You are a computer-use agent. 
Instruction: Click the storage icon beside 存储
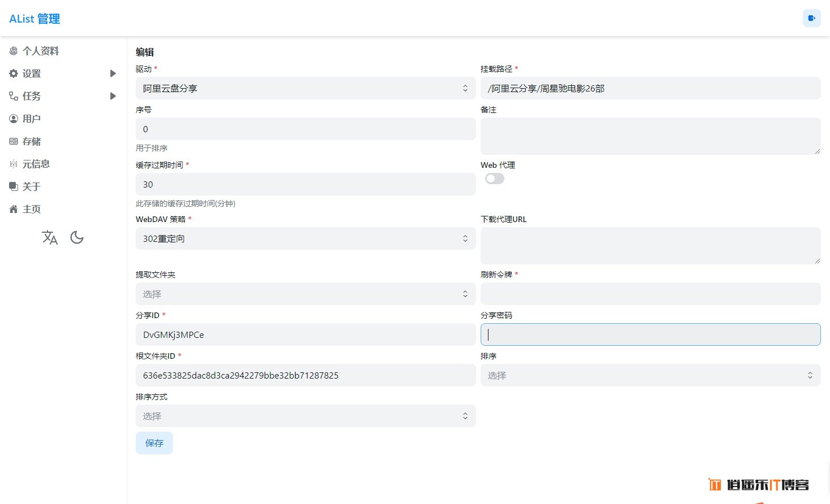point(14,141)
